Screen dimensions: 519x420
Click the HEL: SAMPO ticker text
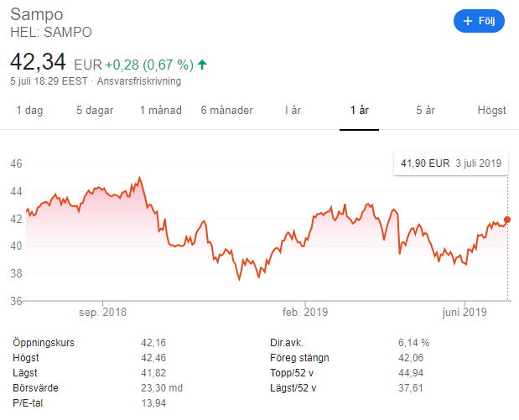(x=51, y=33)
